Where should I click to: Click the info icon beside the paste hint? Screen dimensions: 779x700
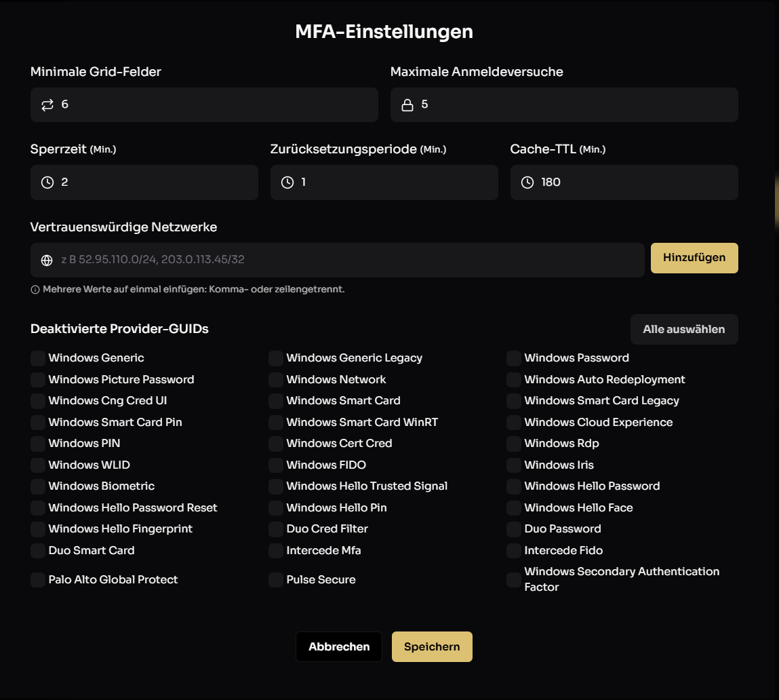pyautogui.click(x=35, y=290)
